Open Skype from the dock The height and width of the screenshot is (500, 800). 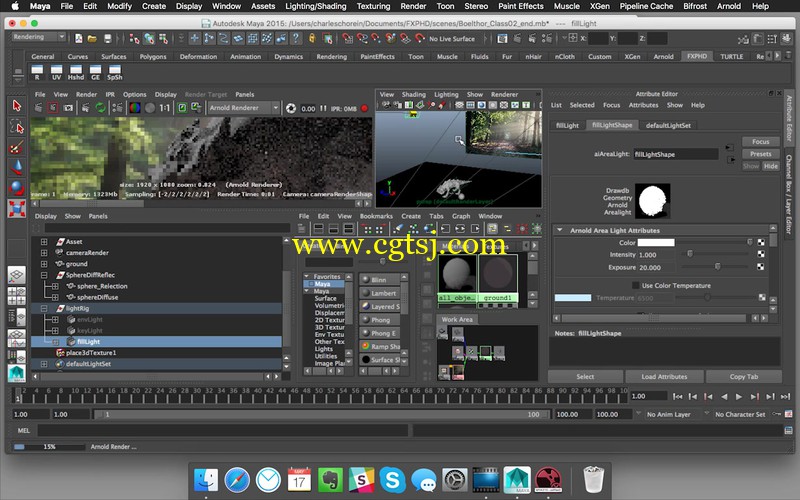coord(392,480)
